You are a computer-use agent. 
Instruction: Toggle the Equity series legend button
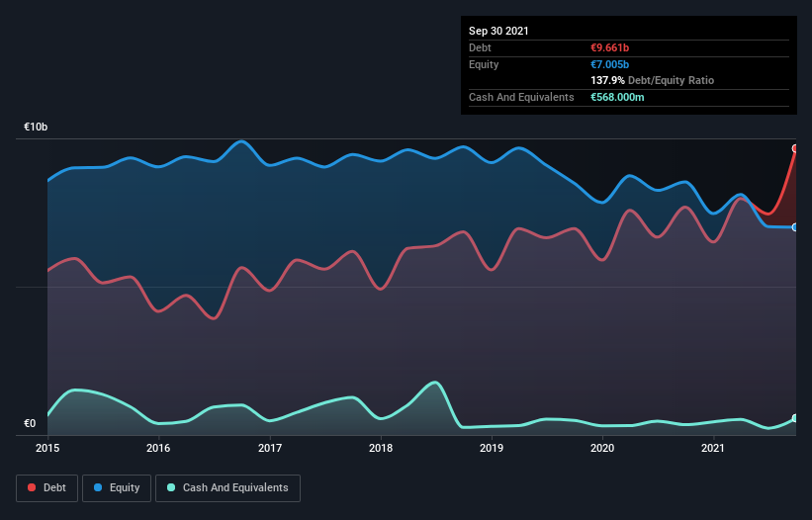pos(117,488)
